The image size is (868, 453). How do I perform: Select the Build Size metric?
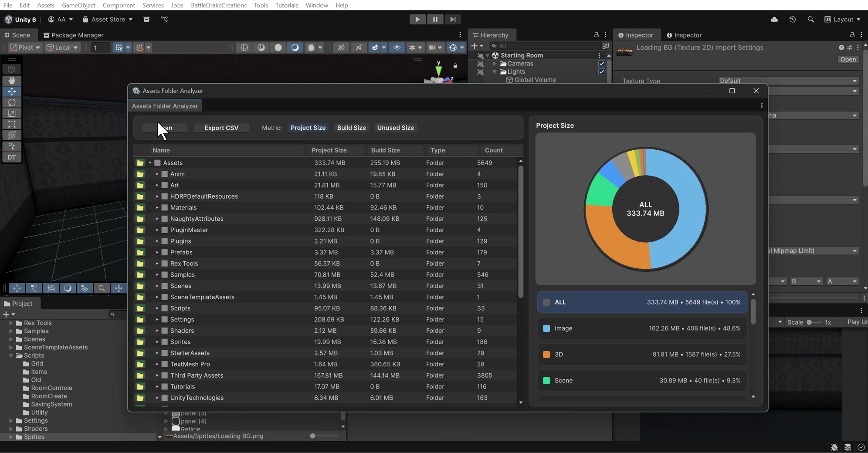tap(351, 128)
